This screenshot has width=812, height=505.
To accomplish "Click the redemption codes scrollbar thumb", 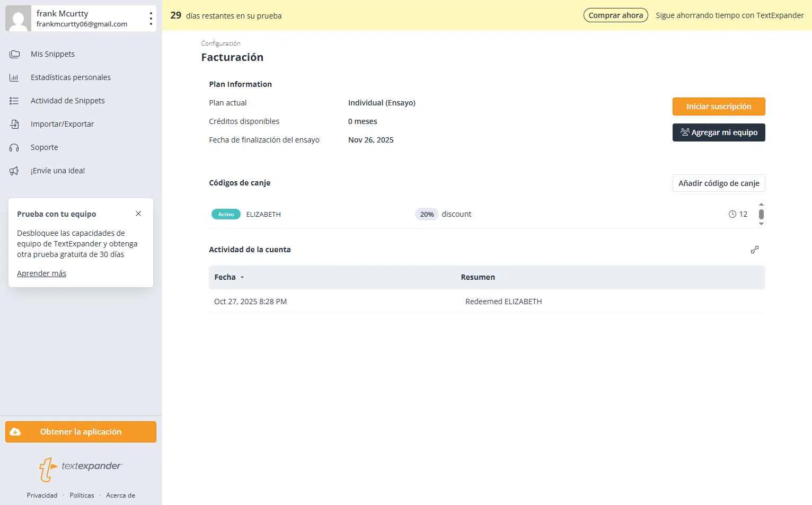I will point(761,214).
